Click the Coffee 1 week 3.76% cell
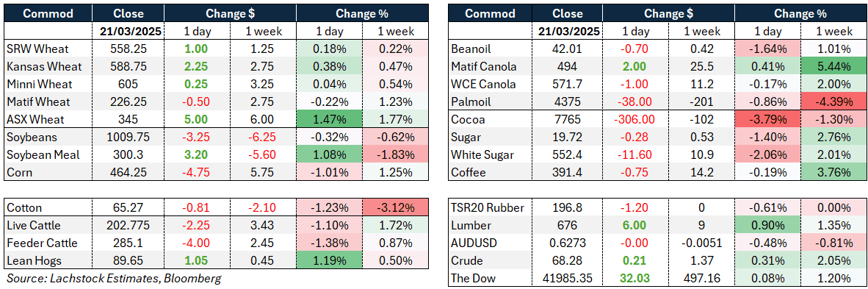868x289 pixels. 834,173
